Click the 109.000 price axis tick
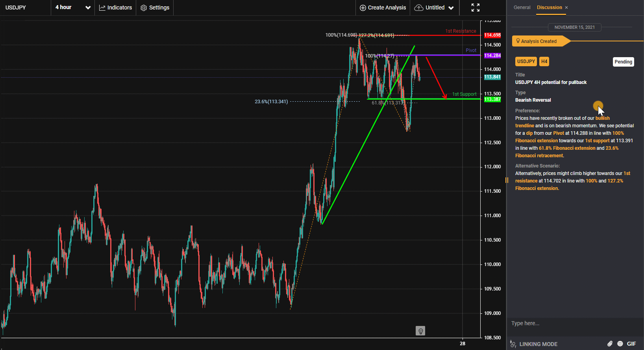Screen dimensions: 644x350 click(x=492, y=313)
